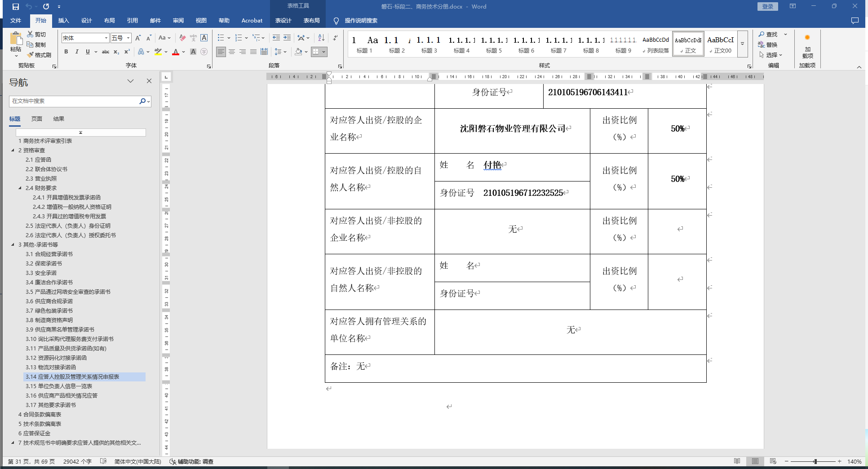Switch to Web Layout view in status bar
868x469 pixels.
773,461
